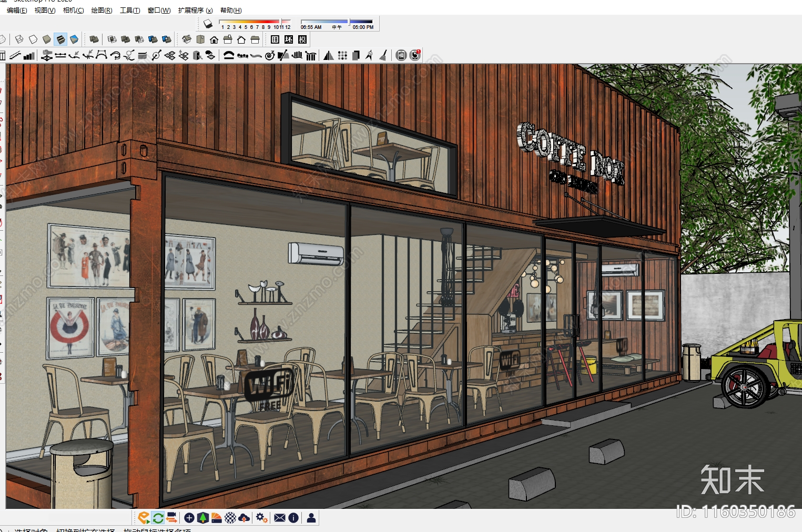This screenshot has height=532, width=802.
Task: Click the Enscape plus objects icon
Action: point(189,518)
